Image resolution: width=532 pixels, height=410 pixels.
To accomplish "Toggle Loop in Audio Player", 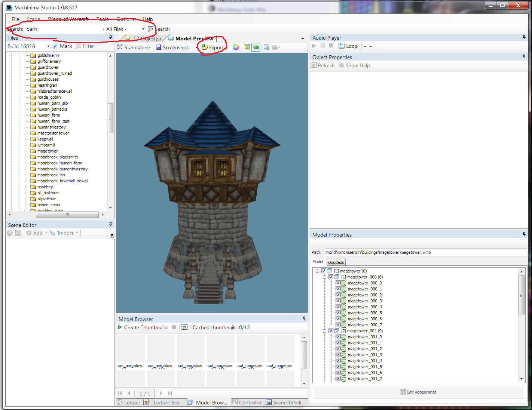I will click(348, 46).
